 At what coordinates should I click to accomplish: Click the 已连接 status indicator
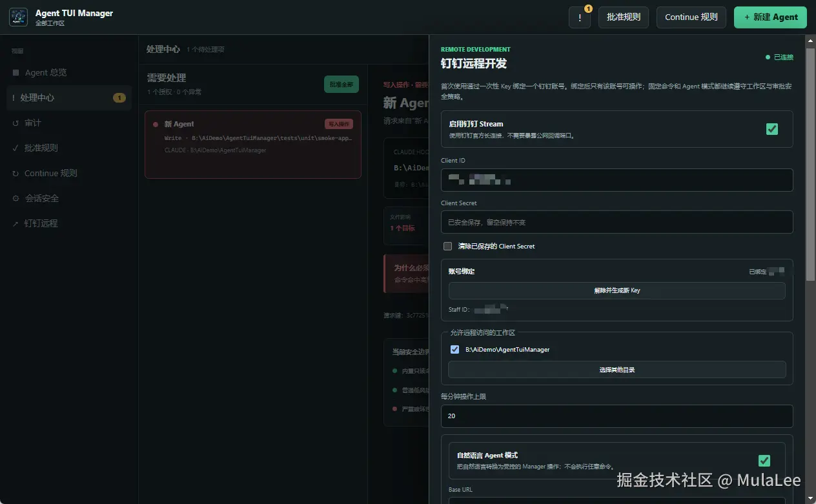pos(779,57)
